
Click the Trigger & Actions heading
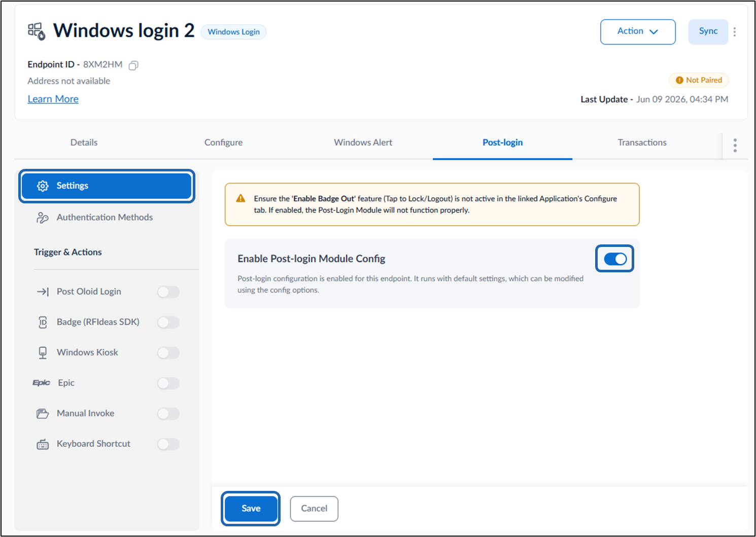coord(67,252)
